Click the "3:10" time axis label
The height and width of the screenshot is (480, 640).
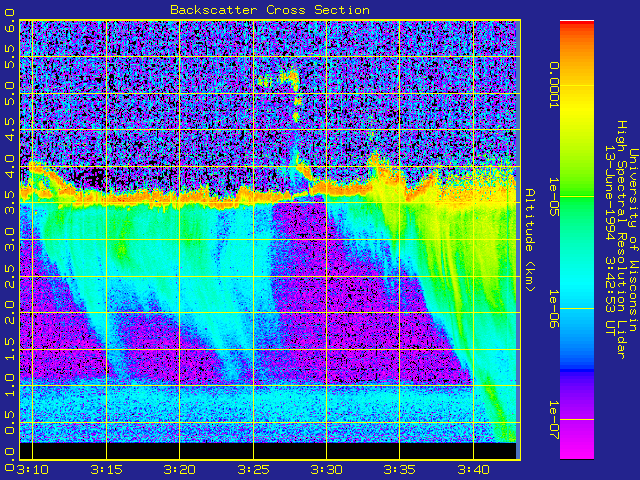pos(32,470)
